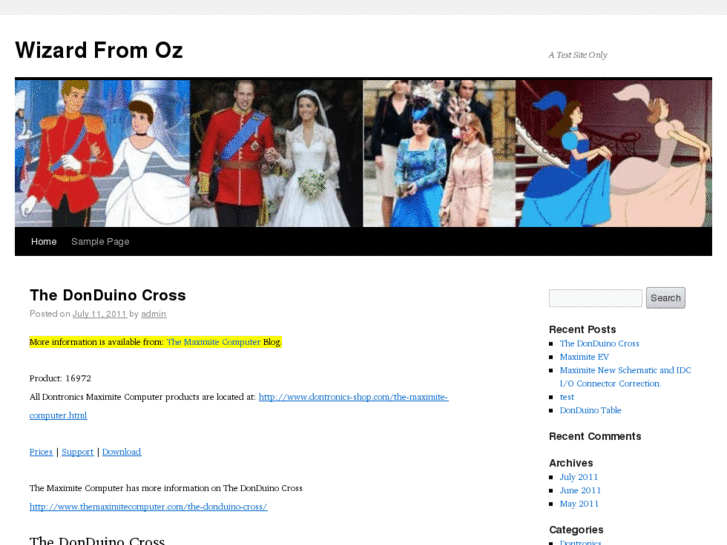Click the A Test Site Only tagline
Image resolution: width=727 pixels, height=545 pixels.
(578, 55)
